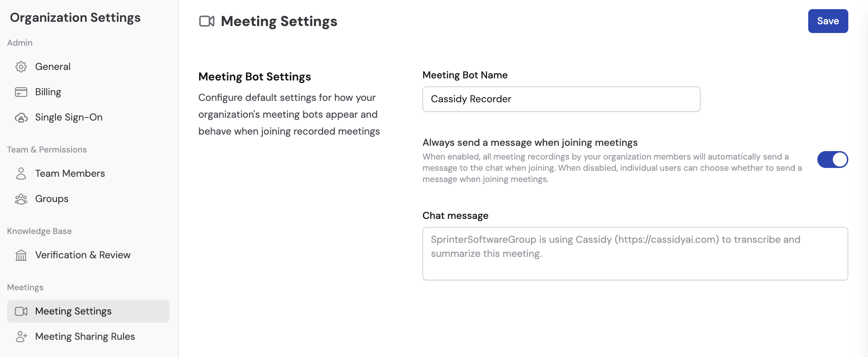
Task: Open the Team Members page
Action: (70, 174)
